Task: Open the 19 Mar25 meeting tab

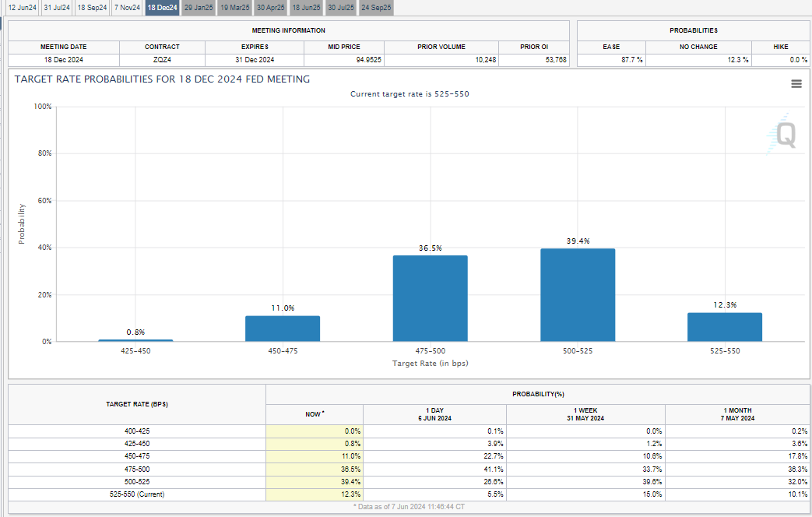Action: click(235, 8)
